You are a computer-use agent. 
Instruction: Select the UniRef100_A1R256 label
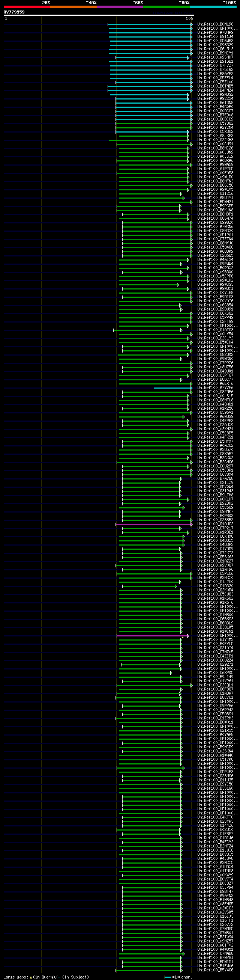(215, 409)
